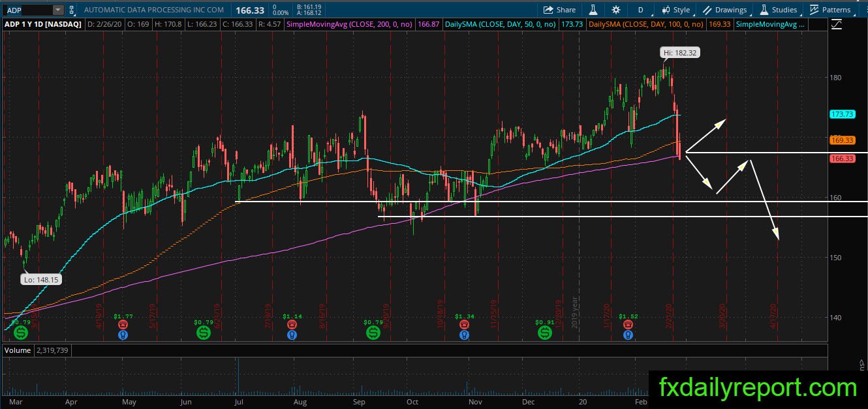Open the Share menu
The image size is (868, 409).
559,10
